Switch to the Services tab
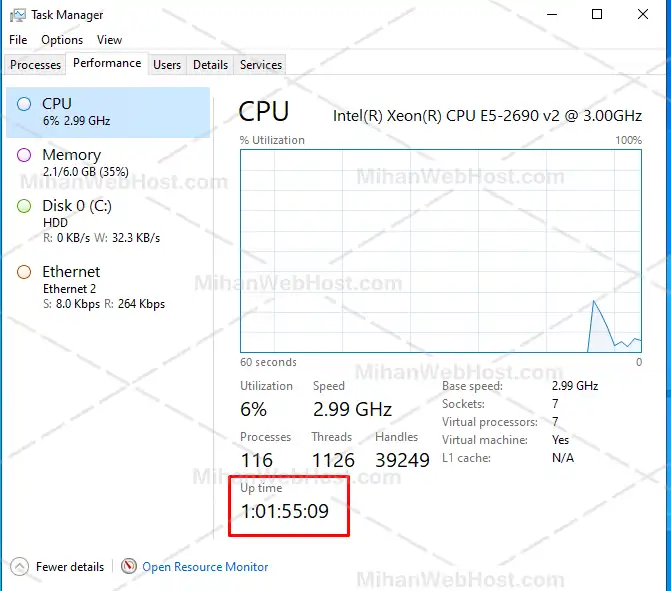 (x=261, y=65)
